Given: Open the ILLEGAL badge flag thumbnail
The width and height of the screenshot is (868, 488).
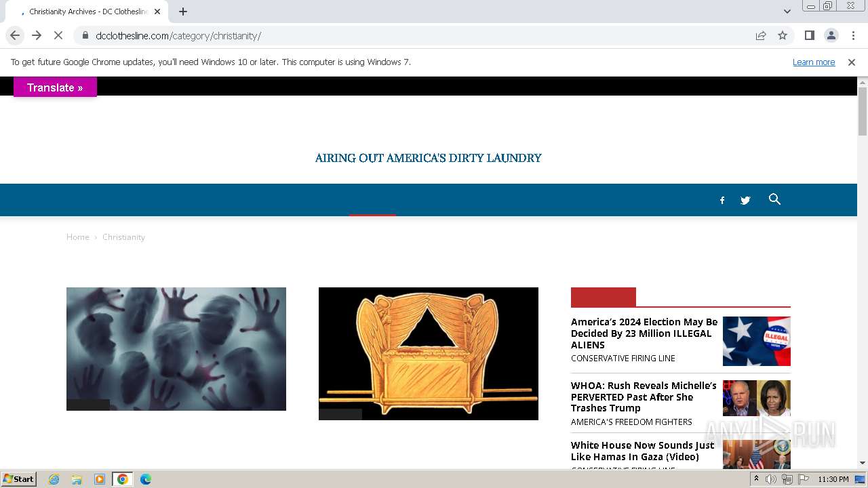Looking at the screenshot, I should (757, 341).
